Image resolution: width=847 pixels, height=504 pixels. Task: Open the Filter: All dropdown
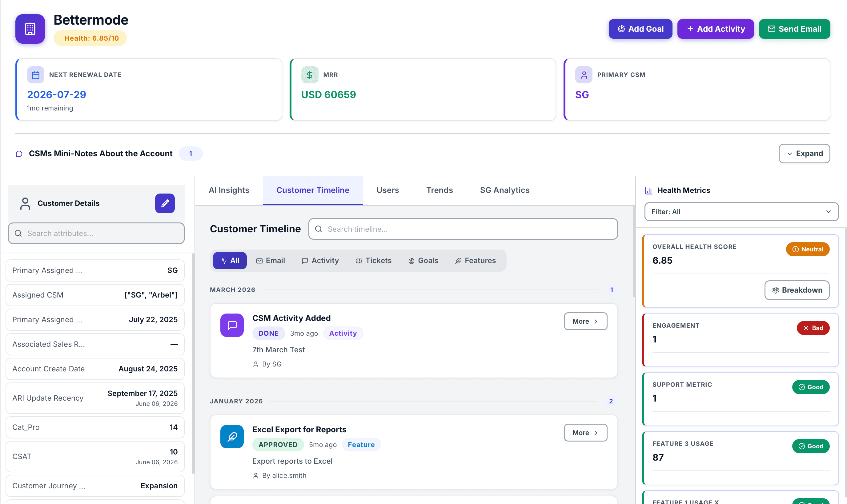[x=741, y=212]
